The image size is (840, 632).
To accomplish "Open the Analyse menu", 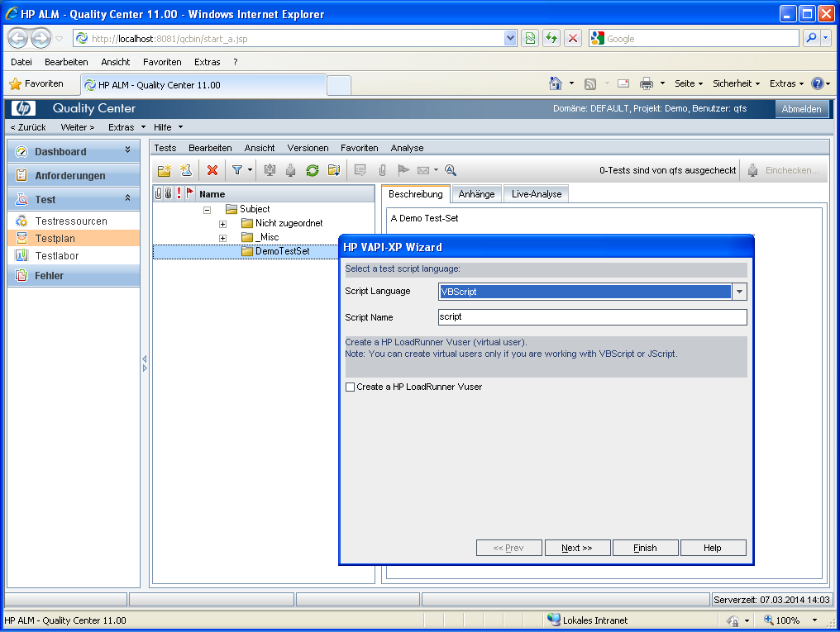I will point(407,148).
